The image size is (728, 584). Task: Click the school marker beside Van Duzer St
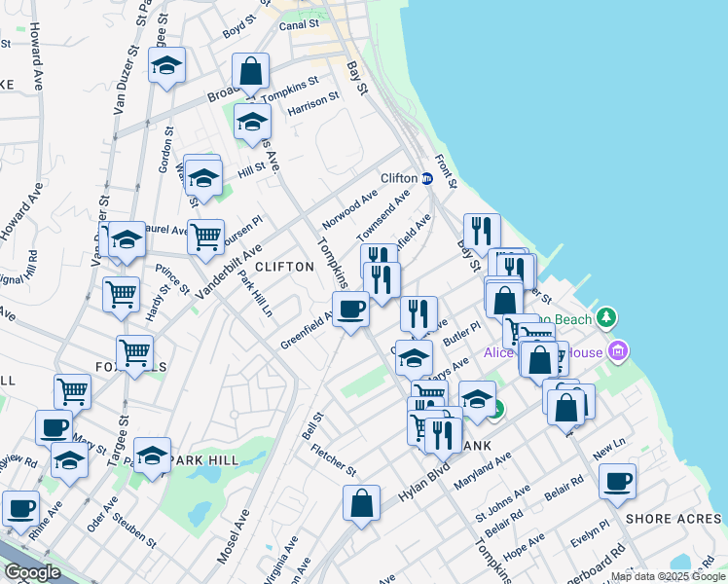[x=166, y=66]
